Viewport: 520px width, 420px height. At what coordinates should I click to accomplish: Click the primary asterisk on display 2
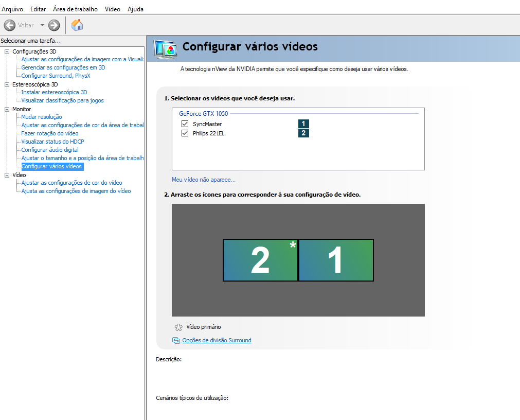pos(293,245)
